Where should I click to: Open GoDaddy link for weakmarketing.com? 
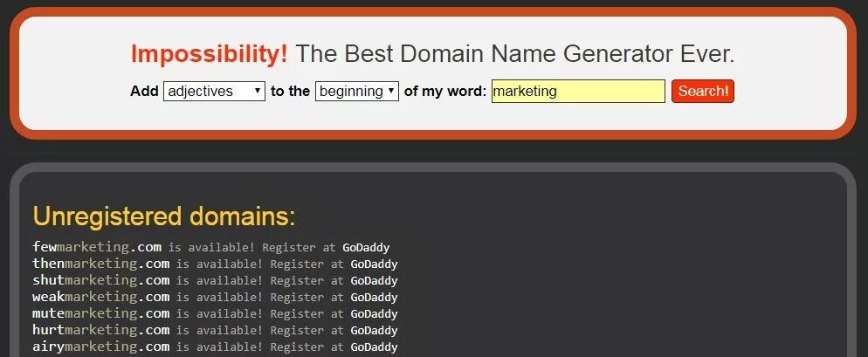tap(374, 298)
